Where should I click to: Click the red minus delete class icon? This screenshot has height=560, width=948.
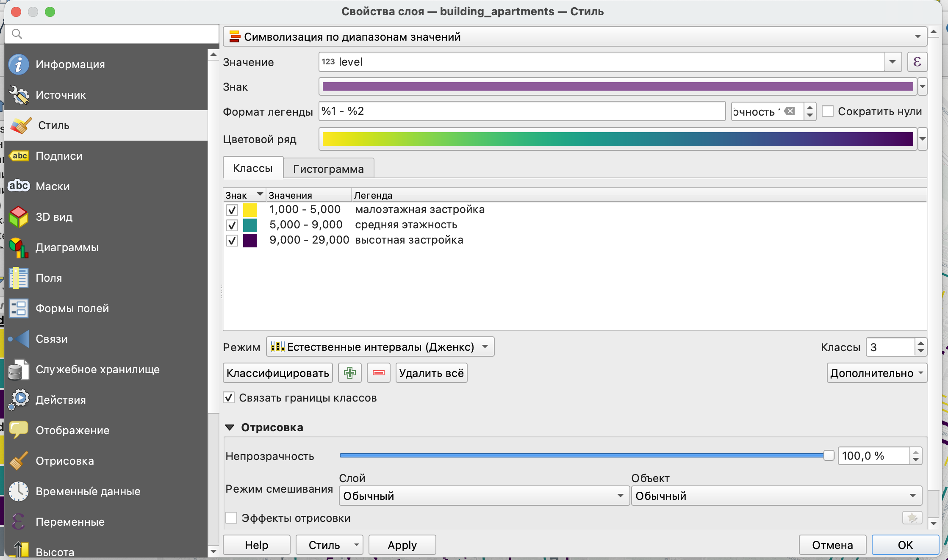(378, 373)
